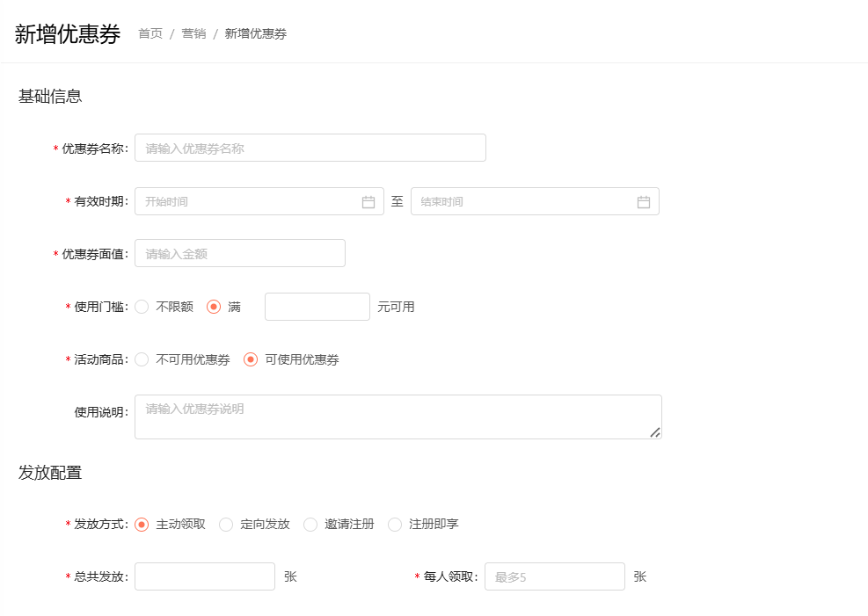The image size is (868, 616).
Task: Click the 使用门槛 field label
Action: coord(99,307)
